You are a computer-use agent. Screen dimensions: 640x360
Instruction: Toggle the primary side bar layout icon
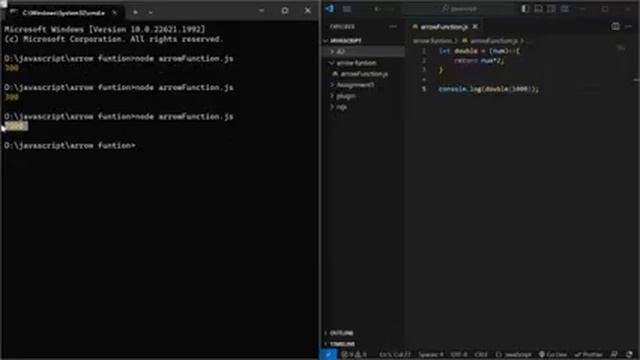click(525, 9)
